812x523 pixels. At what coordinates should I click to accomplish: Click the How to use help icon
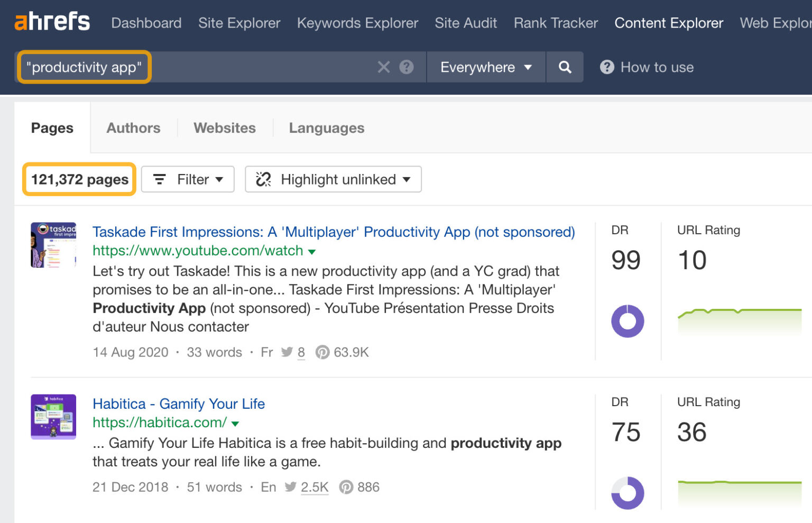tap(607, 67)
